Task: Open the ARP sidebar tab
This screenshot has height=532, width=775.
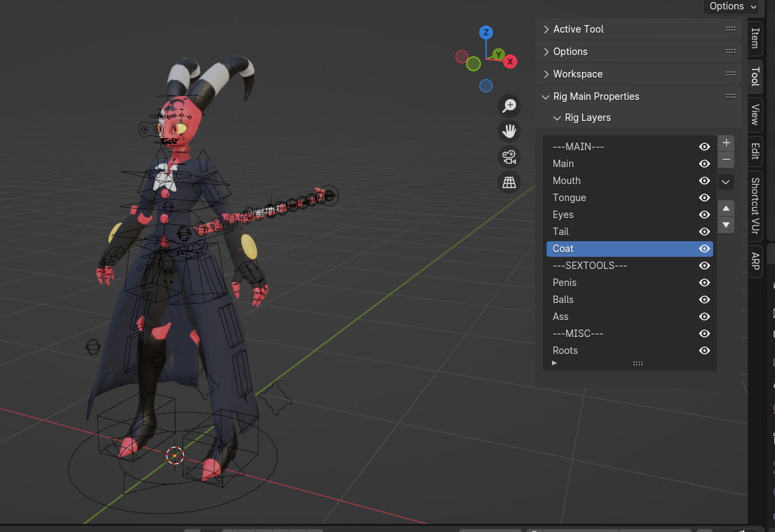Action: click(755, 261)
